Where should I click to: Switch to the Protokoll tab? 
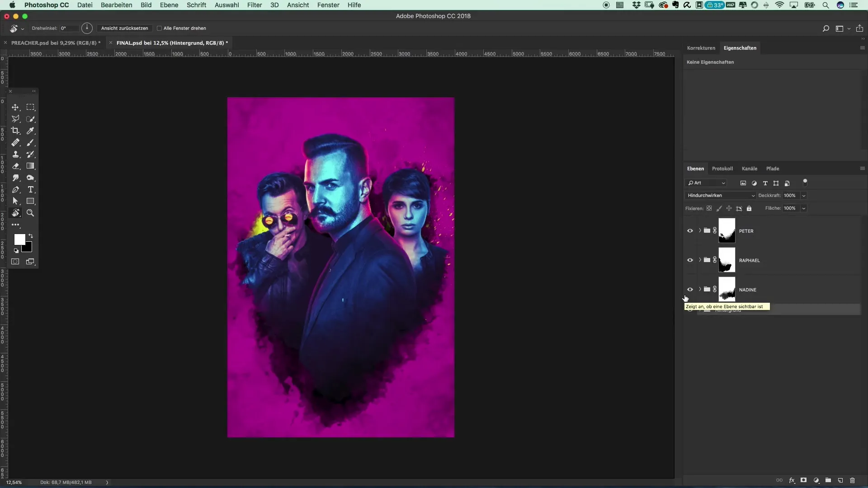pos(722,169)
